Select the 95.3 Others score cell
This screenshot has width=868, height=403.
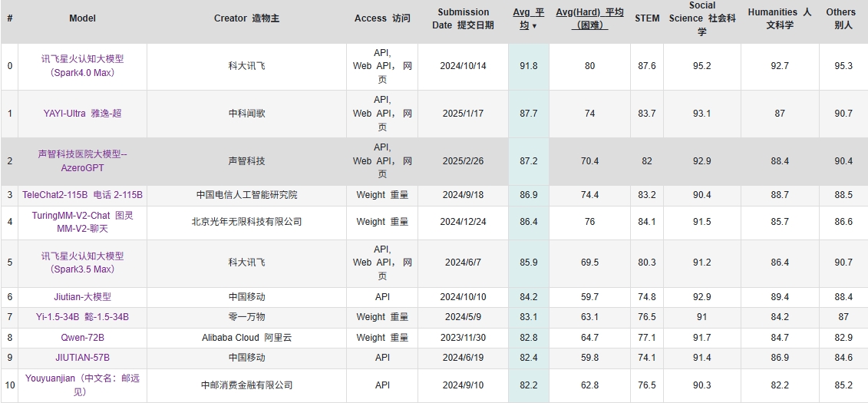[843, 66]
